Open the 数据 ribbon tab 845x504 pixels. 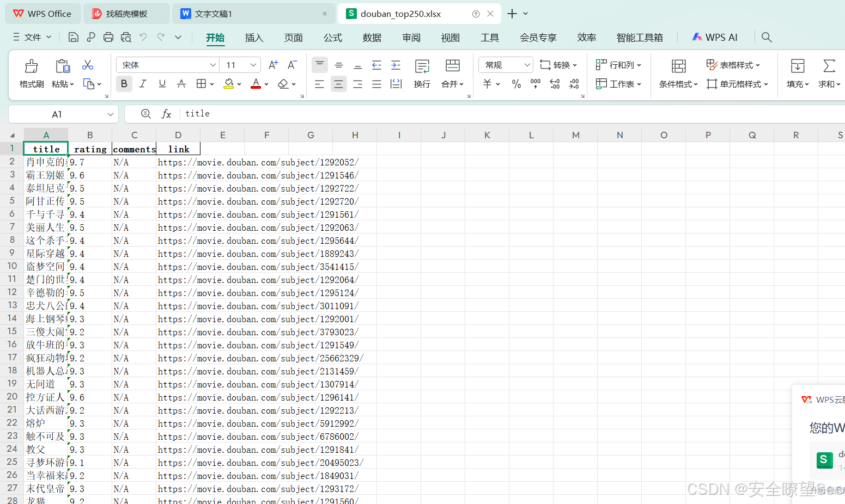[372, 38]
